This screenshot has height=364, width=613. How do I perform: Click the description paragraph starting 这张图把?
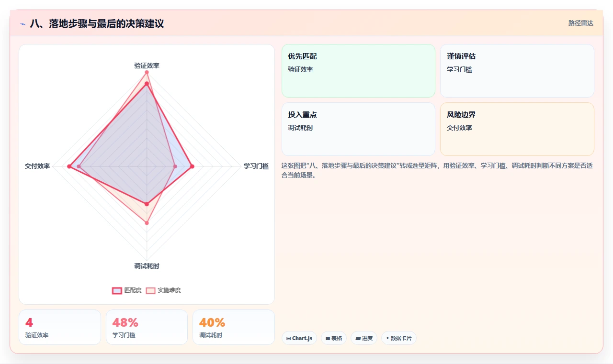[x=437, y=170]
